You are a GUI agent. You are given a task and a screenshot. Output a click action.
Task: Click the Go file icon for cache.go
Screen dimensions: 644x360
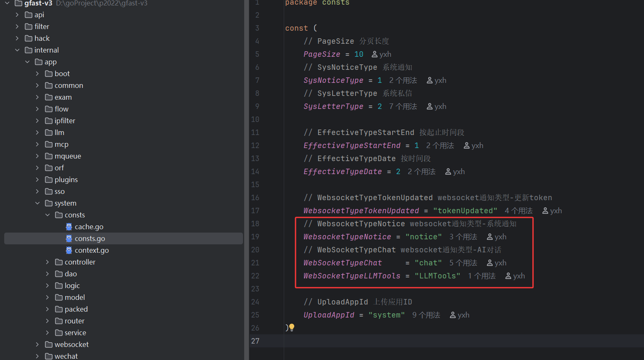tap(69, 227)
